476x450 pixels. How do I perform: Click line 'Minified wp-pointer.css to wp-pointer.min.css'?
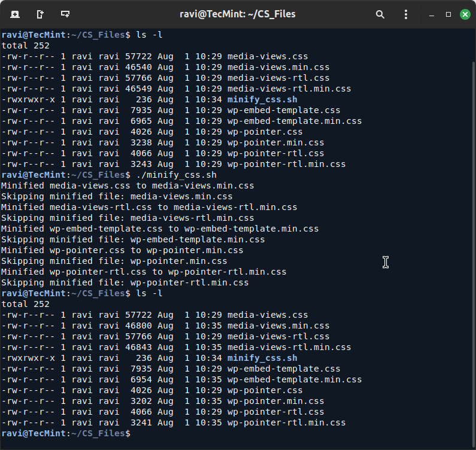coord(122,250)
